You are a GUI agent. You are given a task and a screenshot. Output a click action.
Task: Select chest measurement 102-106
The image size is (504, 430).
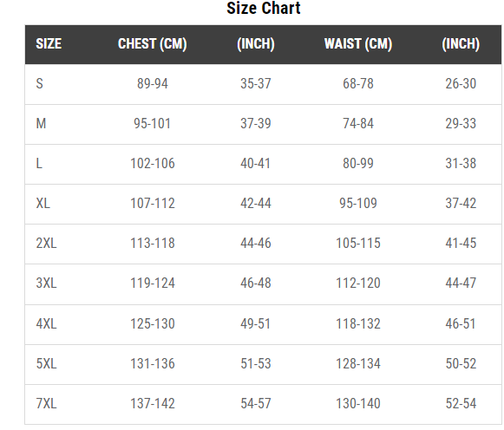click(x=153, y=164)
